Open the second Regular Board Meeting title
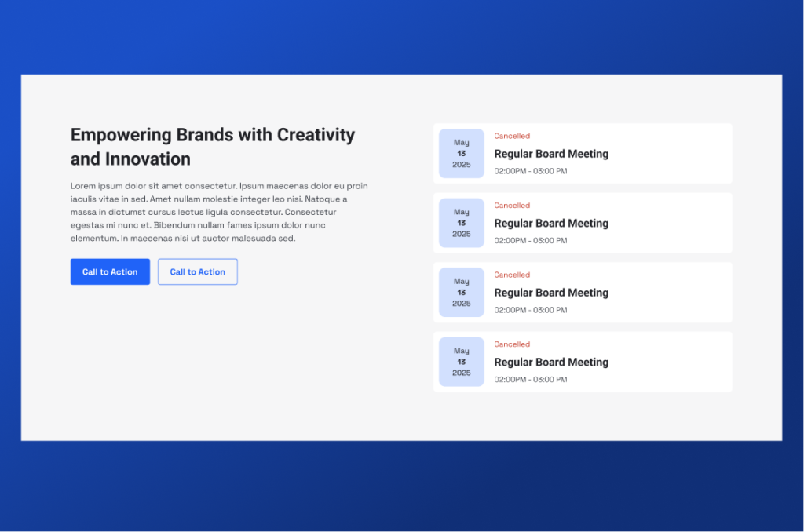 pos(551,224)
